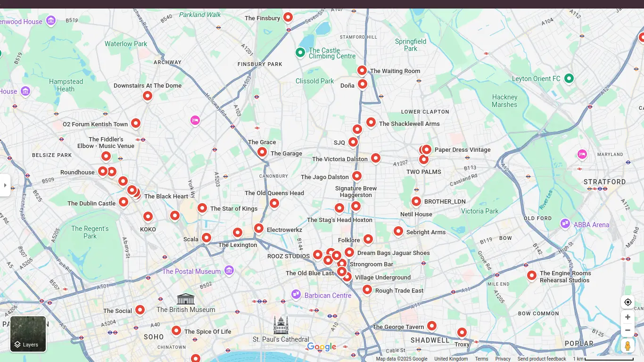Open the Terms link in footer

[481, 359]
